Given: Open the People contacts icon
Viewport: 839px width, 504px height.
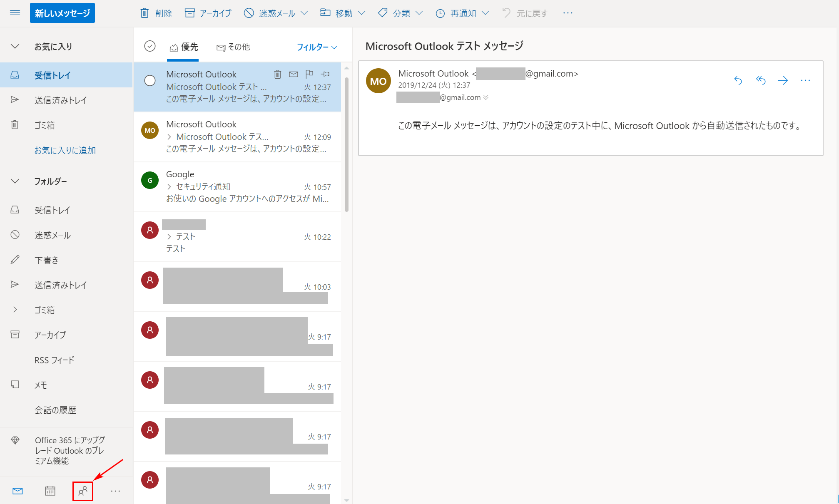Looking at the screenshot, I should pos(82,491).
